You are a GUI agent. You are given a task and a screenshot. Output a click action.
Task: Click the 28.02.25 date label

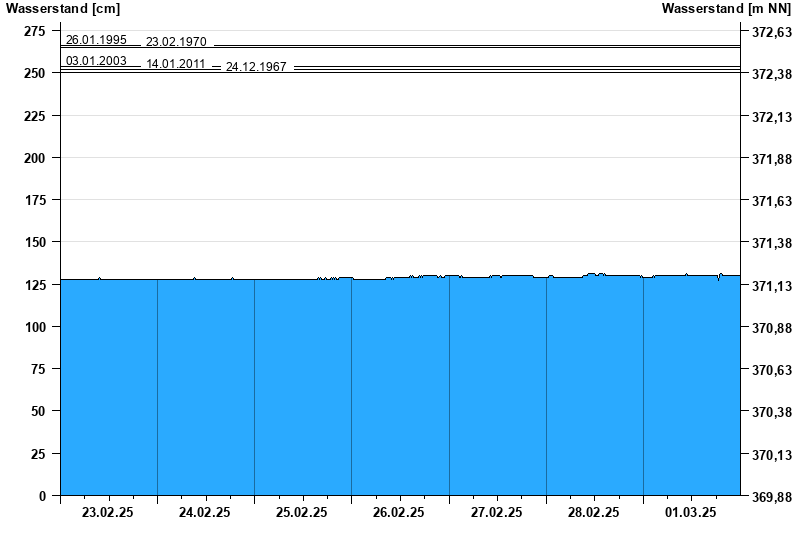(x=594, y=512)
